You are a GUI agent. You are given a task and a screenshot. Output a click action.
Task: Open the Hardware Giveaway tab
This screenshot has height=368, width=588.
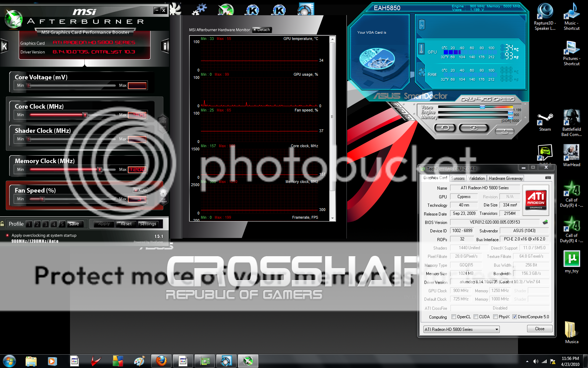tap(506, 178)
